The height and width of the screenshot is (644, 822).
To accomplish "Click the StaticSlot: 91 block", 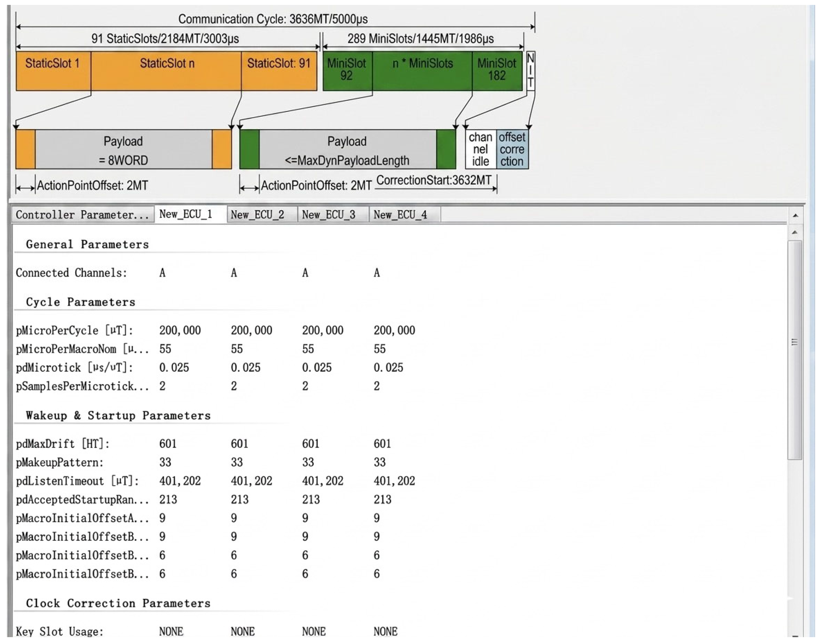I will click(279, 71).
